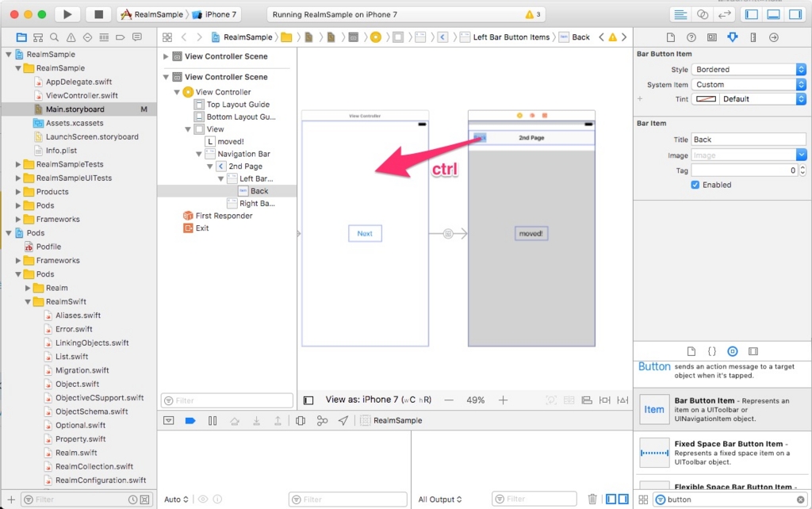Open the Identity inspector

click(712, 37)
